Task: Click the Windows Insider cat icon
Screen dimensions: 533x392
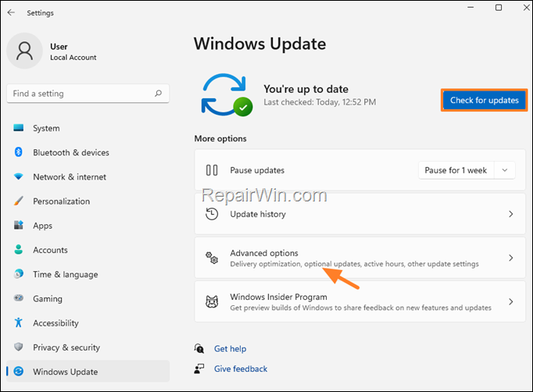Action: pyautogui.click(x=212, y=301)
